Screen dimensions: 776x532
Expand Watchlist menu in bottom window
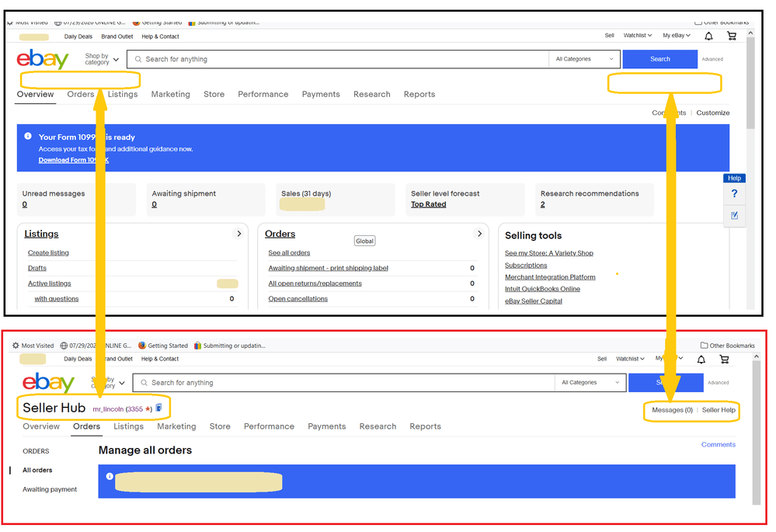pyautogui.click(x=630, y=359)
